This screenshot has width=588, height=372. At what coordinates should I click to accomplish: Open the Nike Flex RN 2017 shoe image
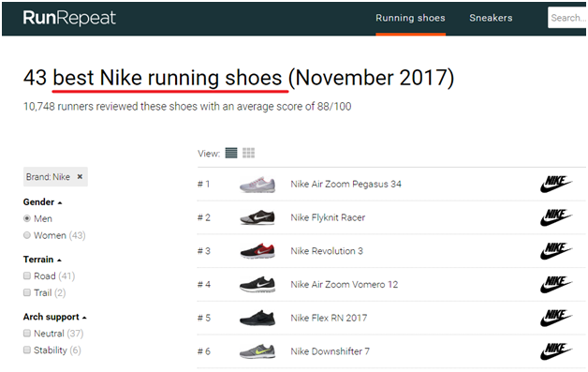tap(257, 318)
